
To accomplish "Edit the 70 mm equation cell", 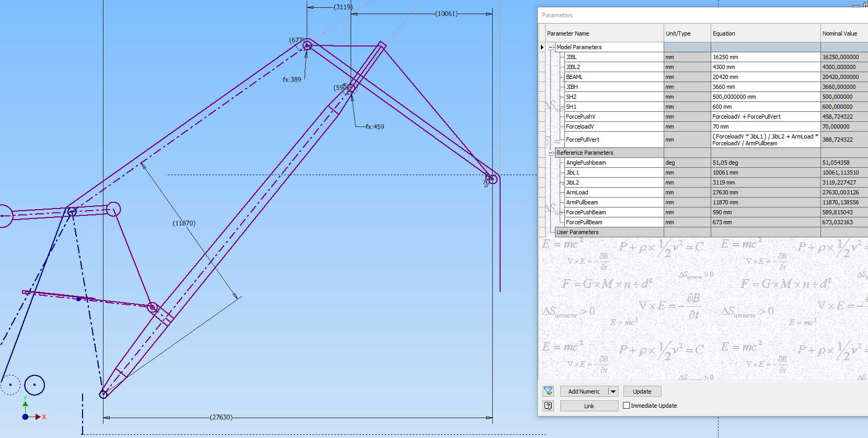I will [x=766, y=126].
